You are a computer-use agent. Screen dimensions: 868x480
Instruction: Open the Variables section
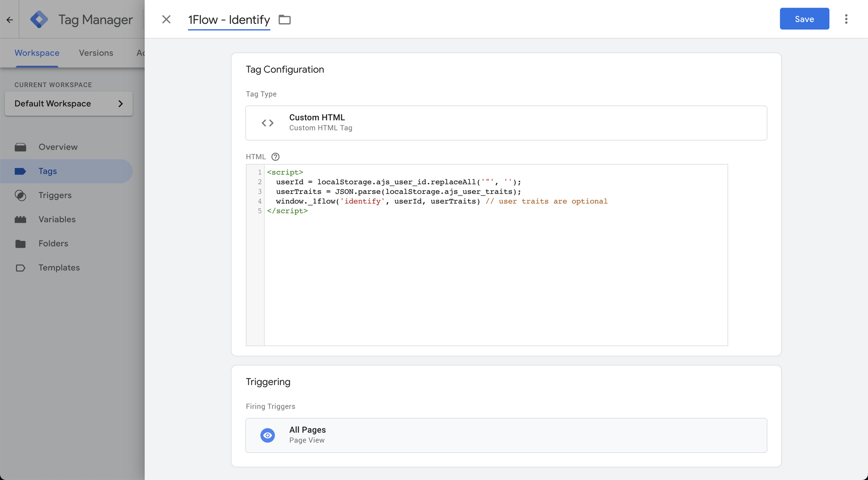(57, 220)
